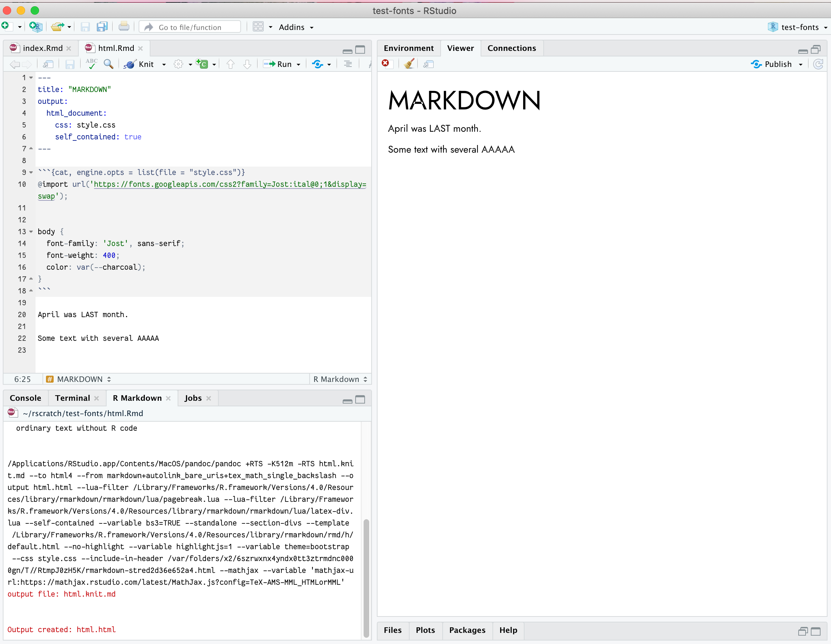Knit the html.Rmd document
This screenshot has width=831, height=644.
point(142,64)
